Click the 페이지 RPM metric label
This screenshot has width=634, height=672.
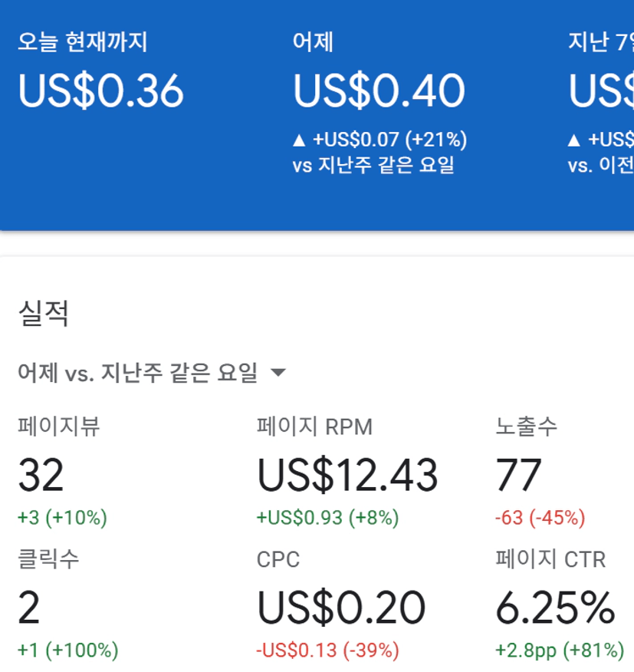314,427
